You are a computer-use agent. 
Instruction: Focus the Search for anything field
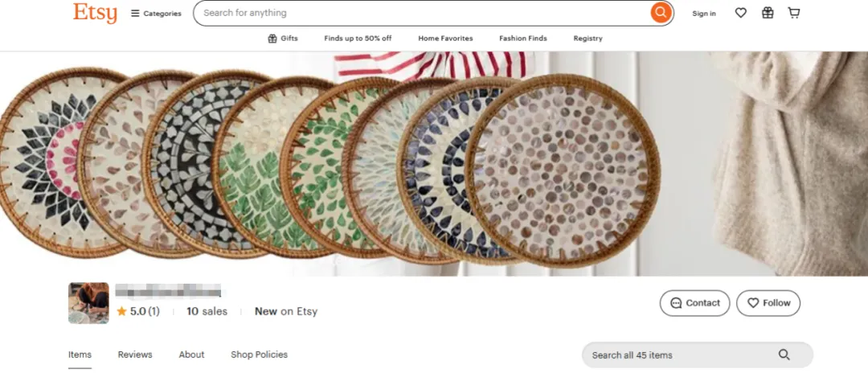[422, 13]
